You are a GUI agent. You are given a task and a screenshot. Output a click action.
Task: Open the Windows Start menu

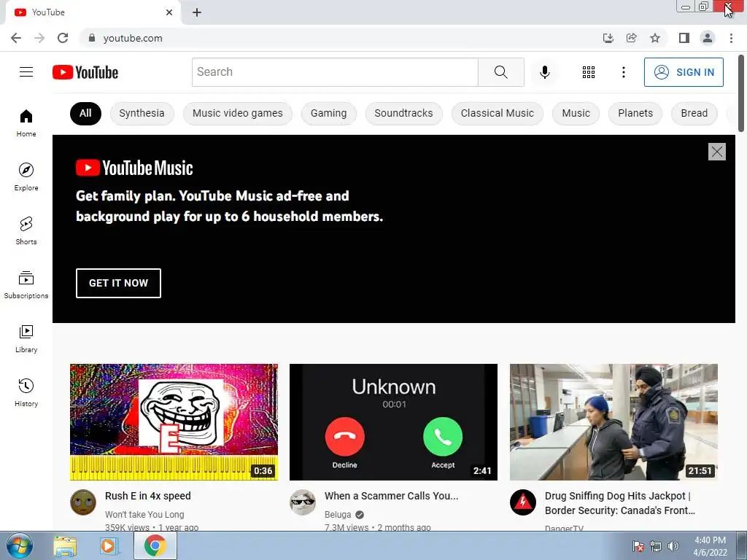[20, 545]
